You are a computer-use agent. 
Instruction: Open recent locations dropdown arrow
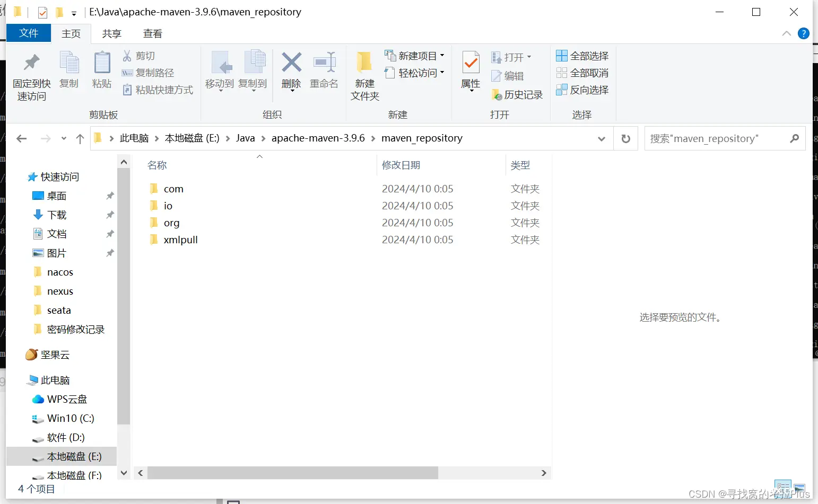tap(64, 138)
